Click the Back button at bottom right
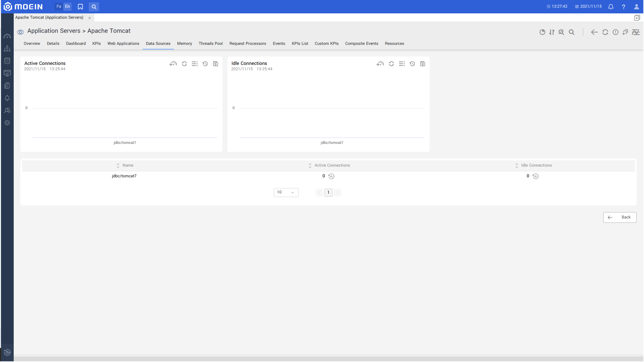 point(619,217)
